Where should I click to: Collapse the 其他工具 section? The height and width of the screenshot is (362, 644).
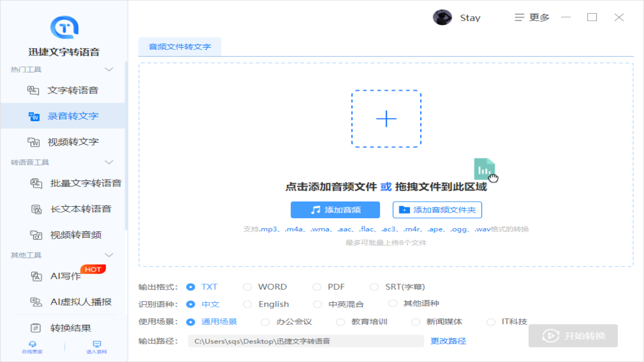point(110,255)
